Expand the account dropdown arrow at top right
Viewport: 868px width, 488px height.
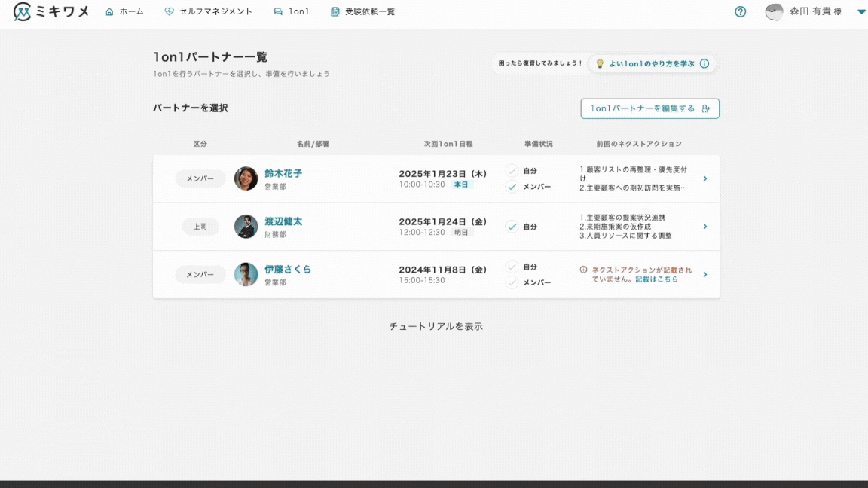[x=861, y=12]
